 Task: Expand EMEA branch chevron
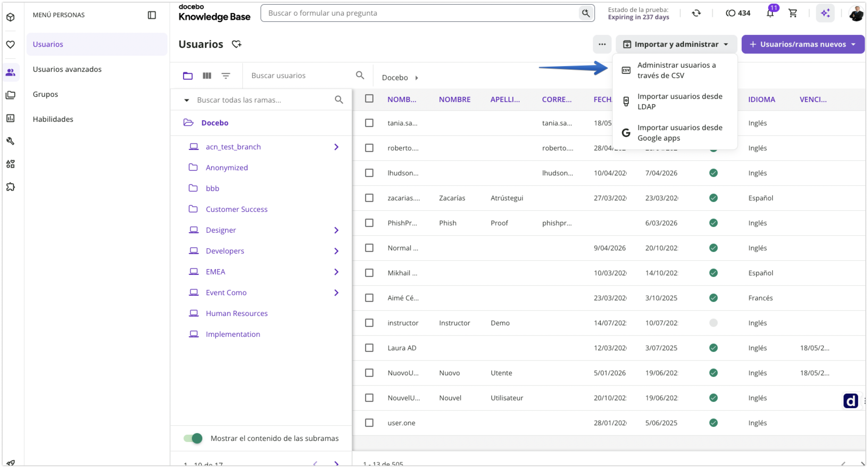[x=336, y=272]
